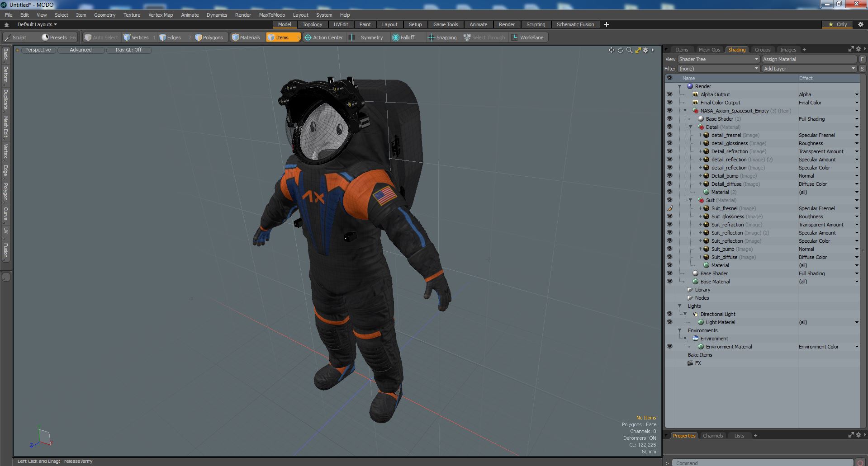The image size is (868, 466).
Task: Click viewport rotate icon
Action: pos(620,50)
